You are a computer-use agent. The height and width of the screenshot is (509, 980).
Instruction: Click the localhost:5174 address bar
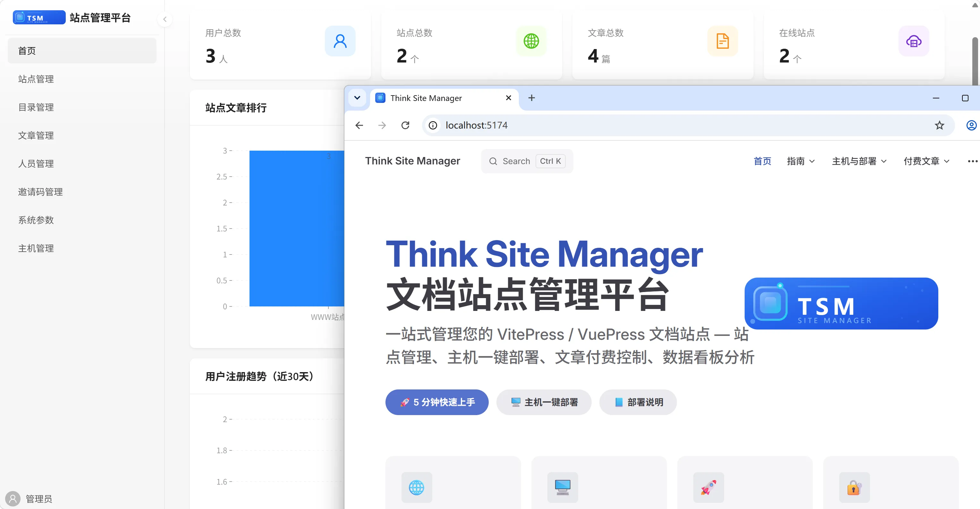(688, 125)
